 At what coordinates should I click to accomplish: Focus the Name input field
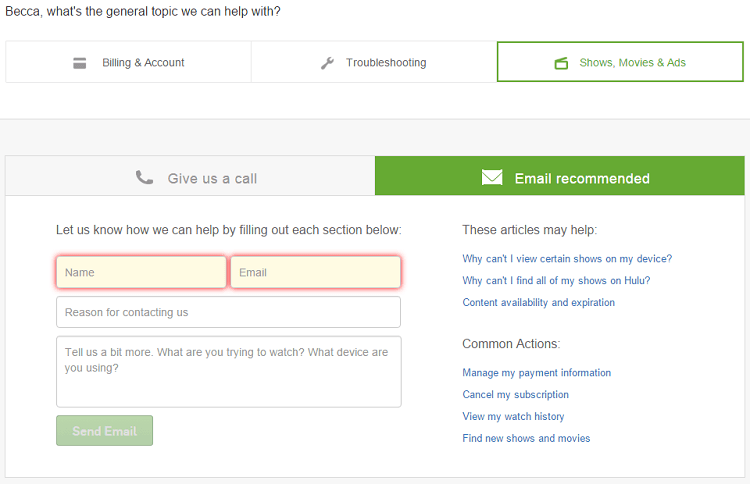point(141,272)
